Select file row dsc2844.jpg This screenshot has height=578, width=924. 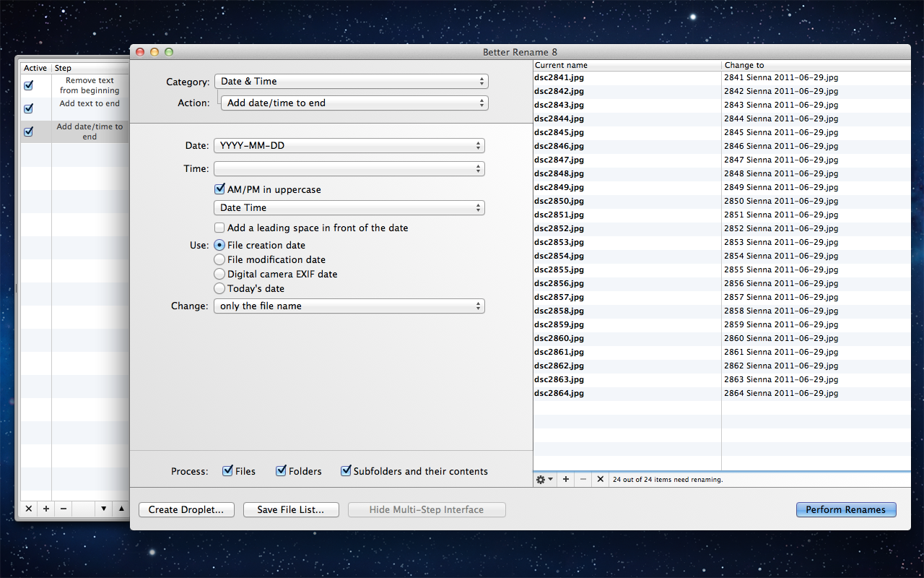click(x=627, y=118)
